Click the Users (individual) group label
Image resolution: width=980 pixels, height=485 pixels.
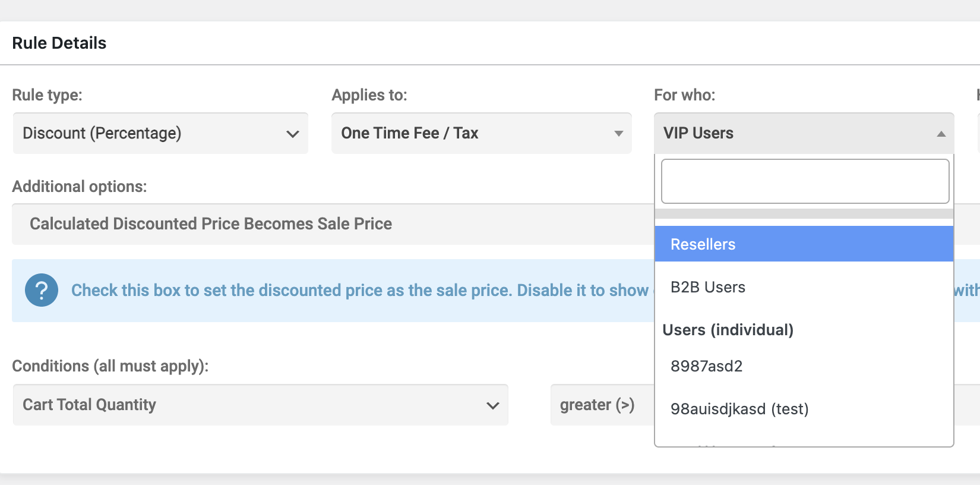728,330
